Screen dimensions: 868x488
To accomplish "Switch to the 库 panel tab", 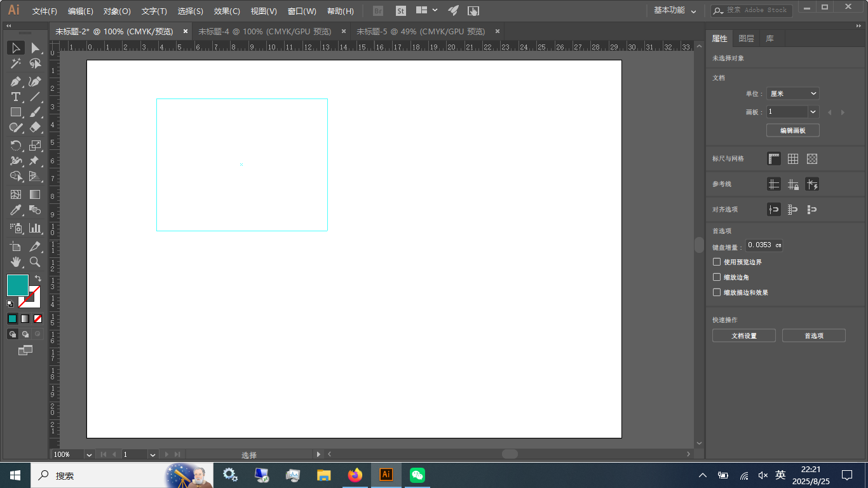I will pyautogui.click(x=770, y=39).
